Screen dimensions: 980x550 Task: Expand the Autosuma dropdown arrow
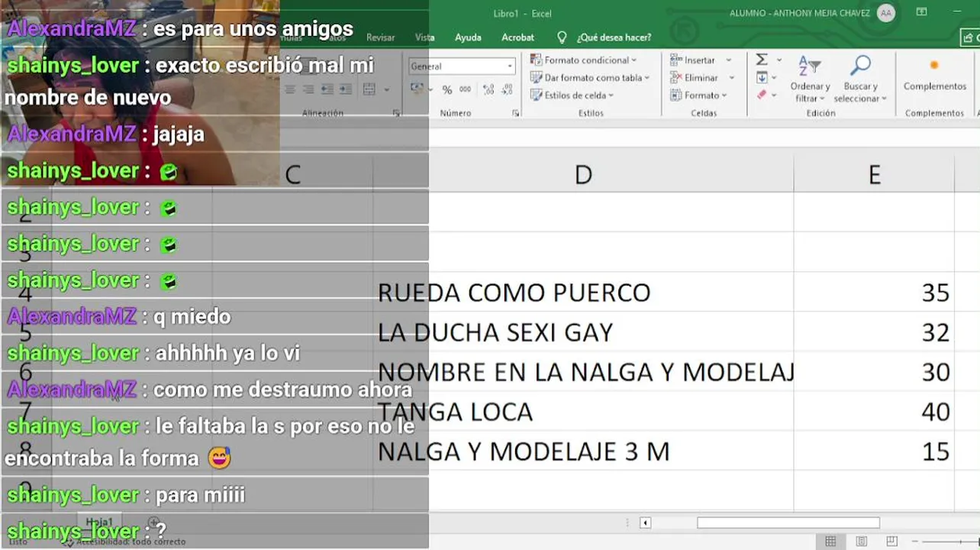click(779, 60)
